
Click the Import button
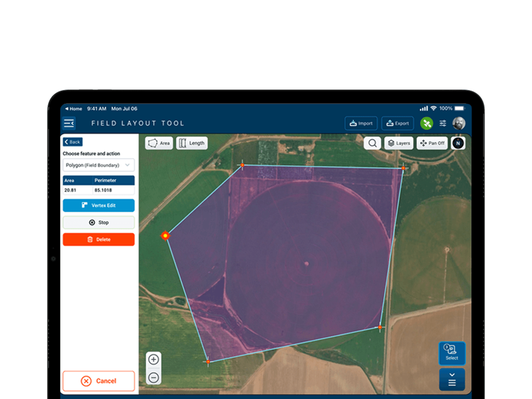point(361,123)
